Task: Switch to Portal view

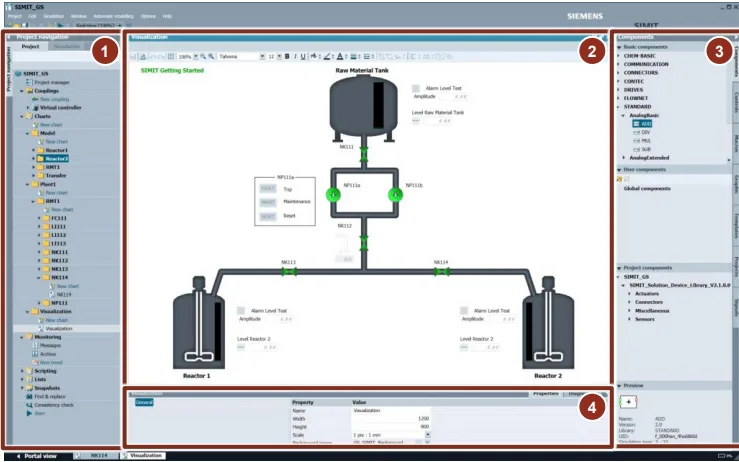Action: click(37, 456)
